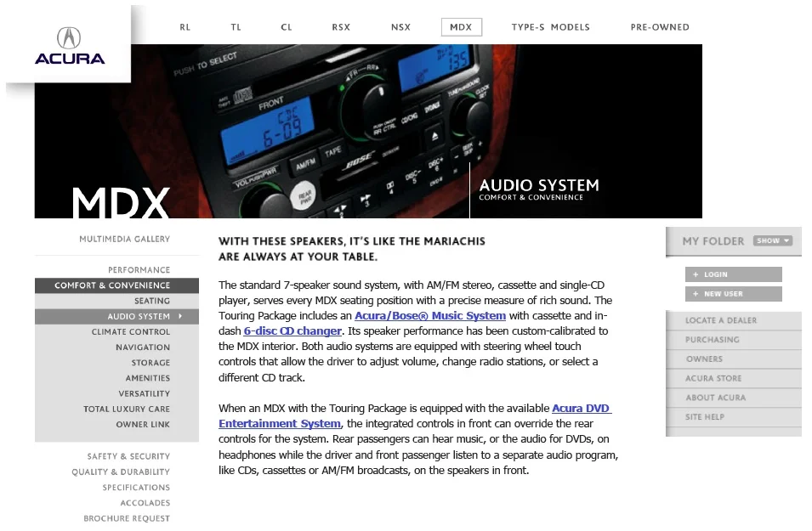The image size is (812, 531).
Task: Open the RL model page
Action: click(x=185, y=27)
